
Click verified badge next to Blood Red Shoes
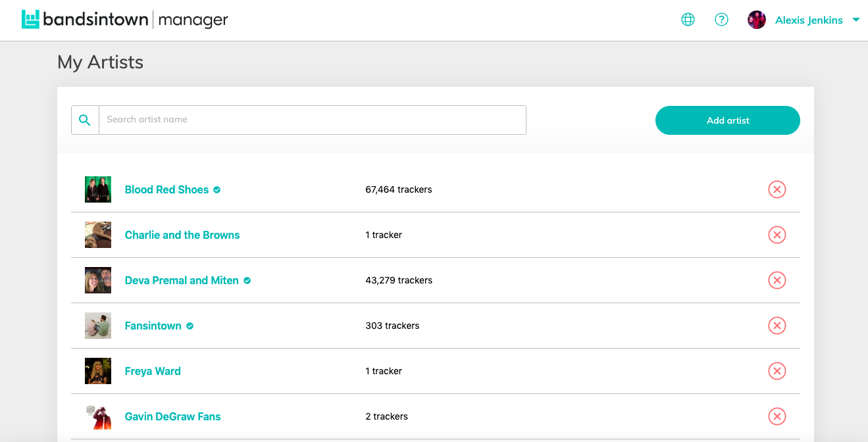tap(217, 189)
